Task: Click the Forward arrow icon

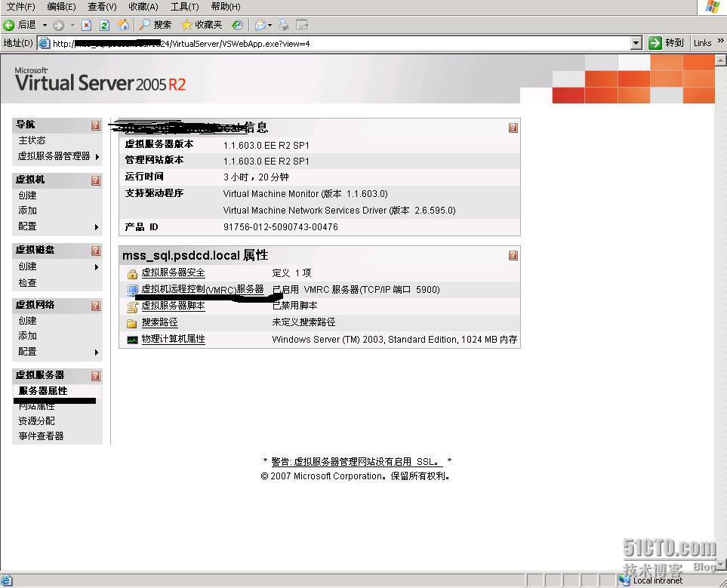Action: 58,25
